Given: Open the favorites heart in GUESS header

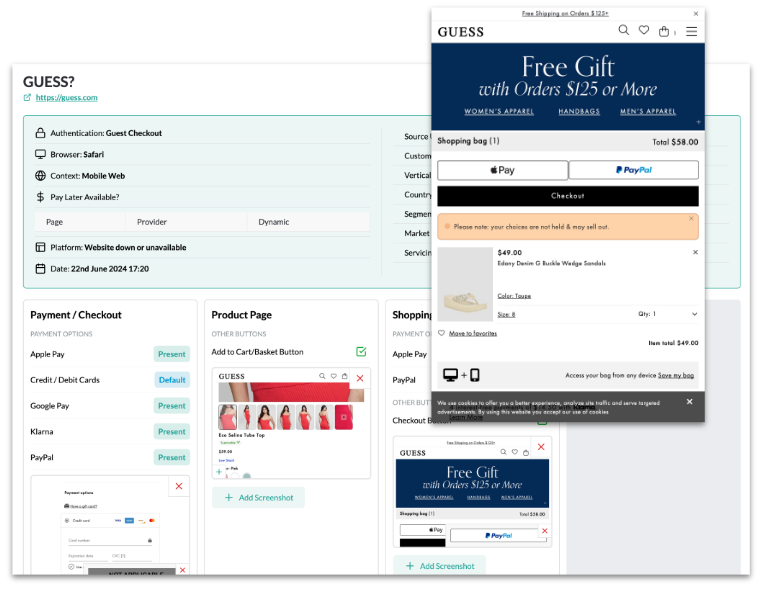Looking at the screenshot, I should pyautogui.click(x=644, y=30).
